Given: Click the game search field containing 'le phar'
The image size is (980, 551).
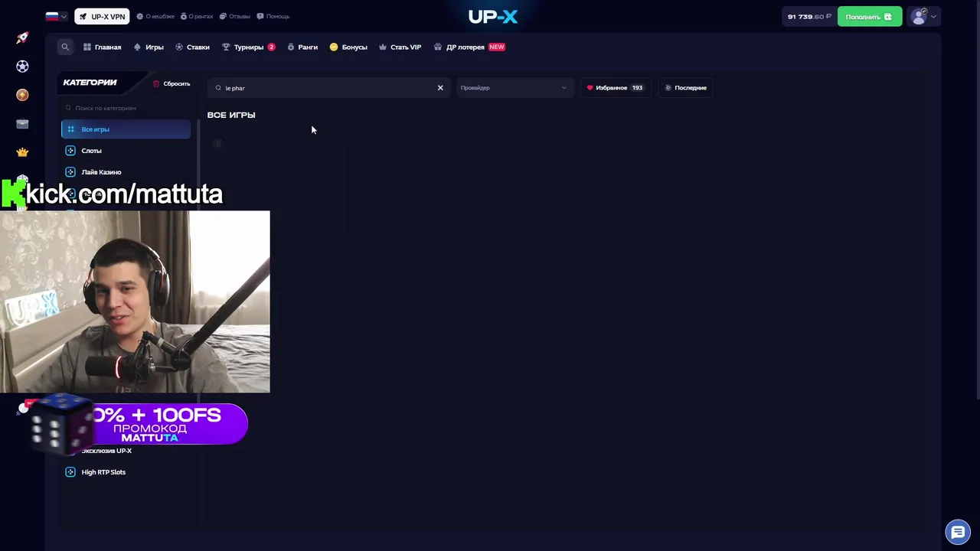Looking at the screenshot, I should (328, 88).
